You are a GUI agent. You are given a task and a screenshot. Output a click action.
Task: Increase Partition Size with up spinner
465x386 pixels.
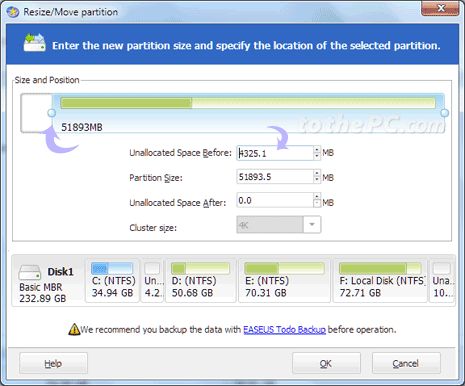coord(317,173)
